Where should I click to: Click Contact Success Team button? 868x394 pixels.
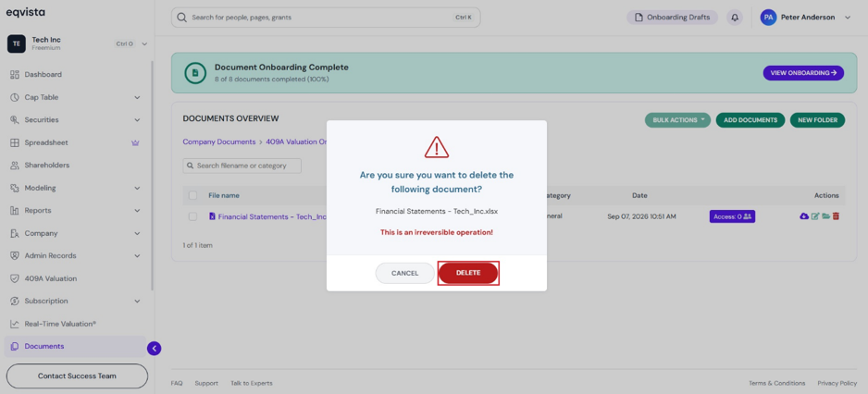click(x=77, y=376)
